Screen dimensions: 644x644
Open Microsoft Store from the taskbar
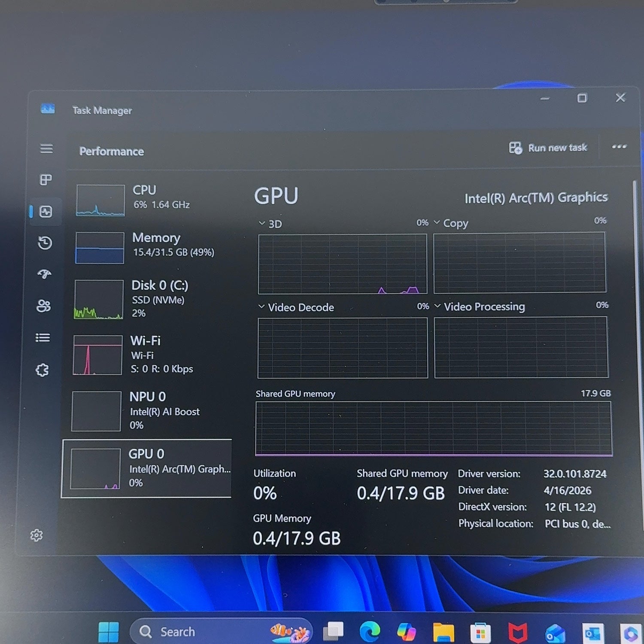(x=480, y=632)
